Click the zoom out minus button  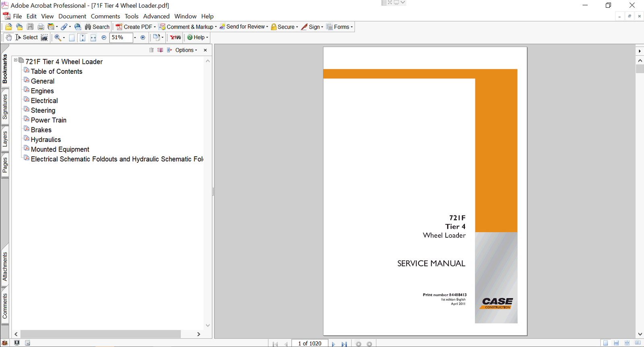point(104,37)
